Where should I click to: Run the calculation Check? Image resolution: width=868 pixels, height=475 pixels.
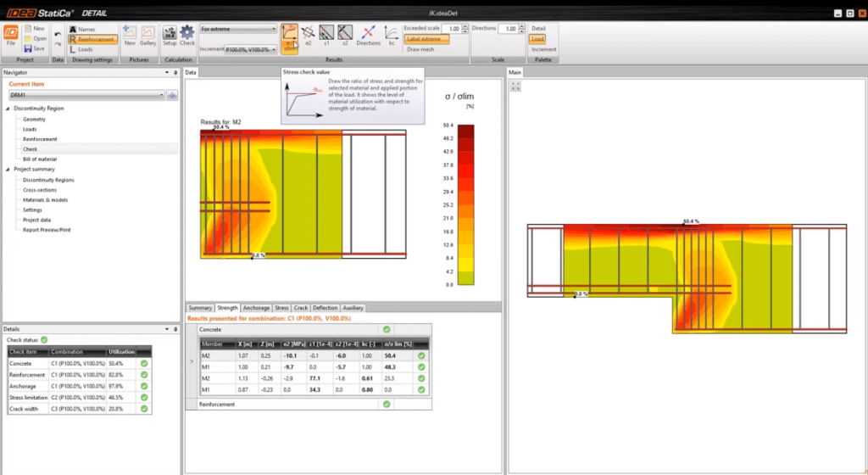pyautogui.click(x=187, y=36)
